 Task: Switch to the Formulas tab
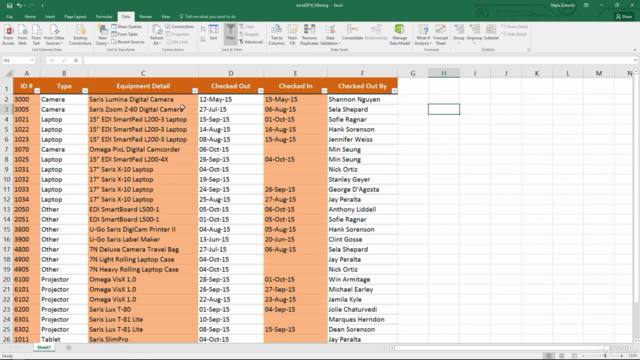click(104, 17)
